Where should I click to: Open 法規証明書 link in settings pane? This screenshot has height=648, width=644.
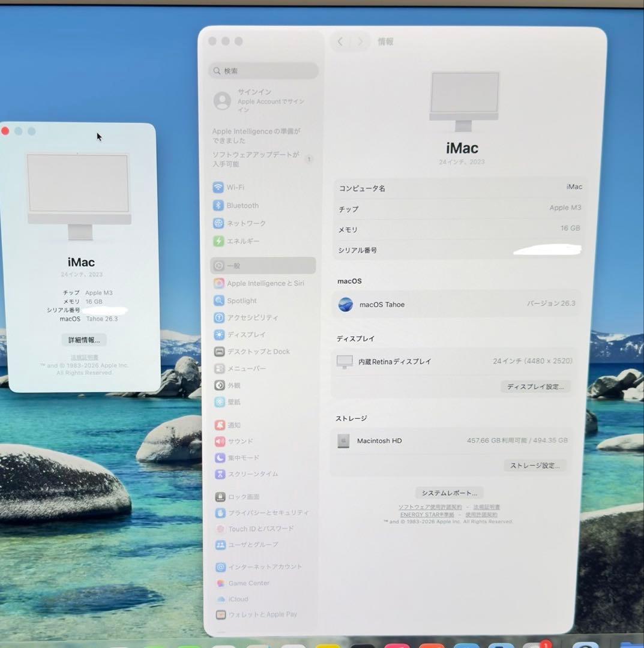pos(487,507)
